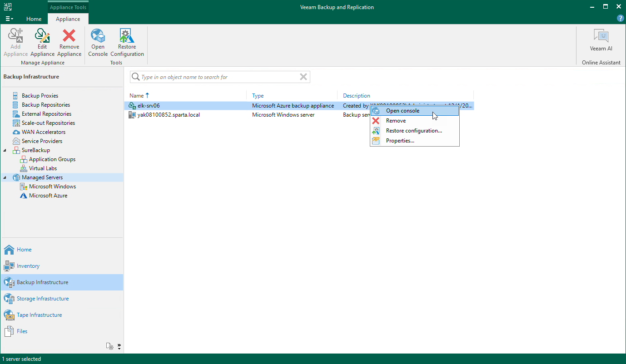Click the elk-srv06 appliance icon

(x=132, y=106)
